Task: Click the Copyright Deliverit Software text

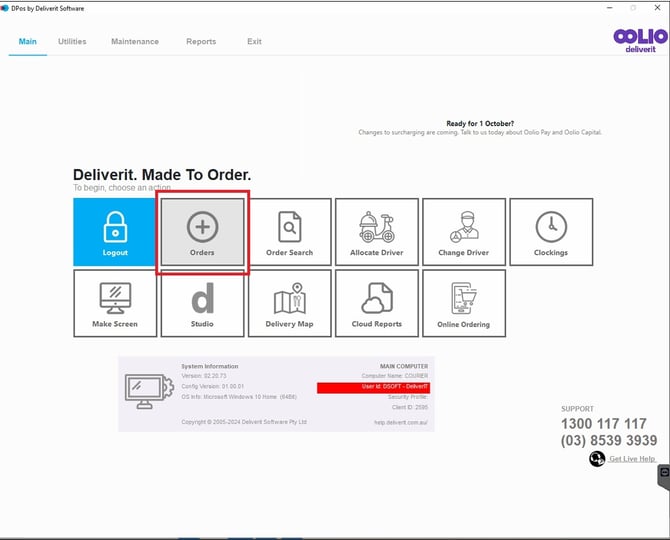Action: click(x=244, y=422)
